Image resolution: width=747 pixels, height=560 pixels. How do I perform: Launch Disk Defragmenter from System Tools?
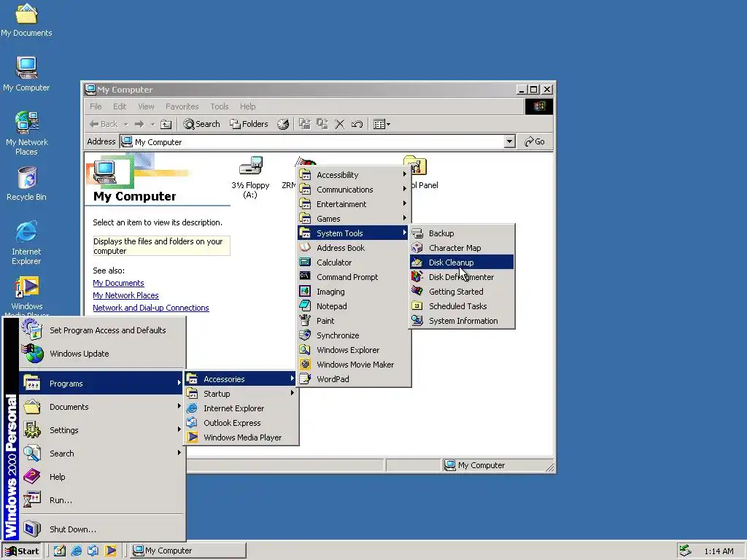[x=462, y=277]
